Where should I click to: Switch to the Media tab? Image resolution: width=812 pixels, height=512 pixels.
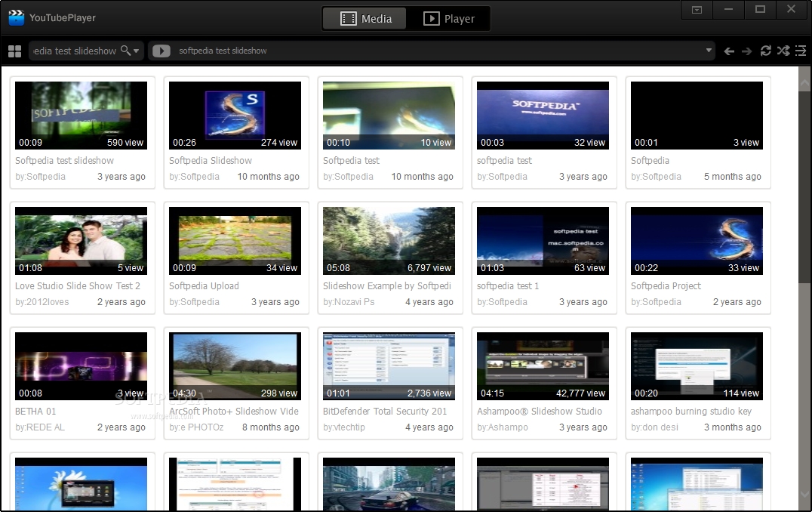tap(365, 19)
